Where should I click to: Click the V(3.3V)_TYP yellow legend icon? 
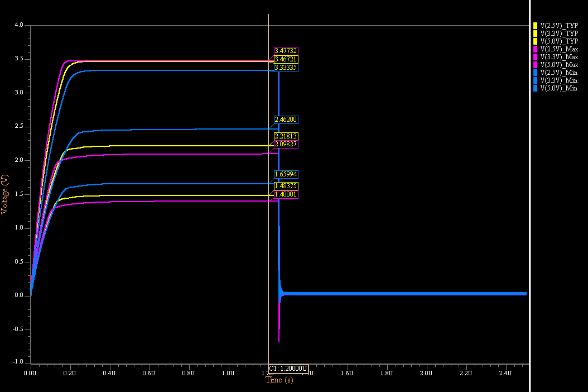click(x=534, y=33)
